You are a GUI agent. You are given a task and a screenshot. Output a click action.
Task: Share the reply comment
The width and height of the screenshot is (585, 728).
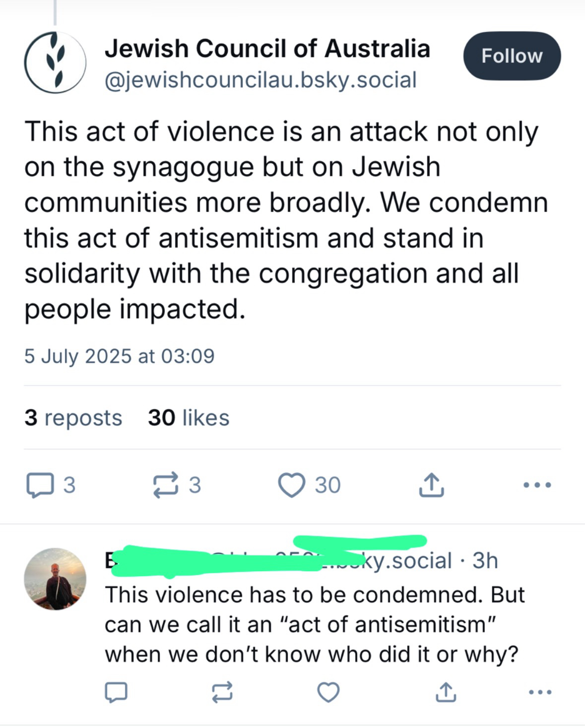[445, 692]
